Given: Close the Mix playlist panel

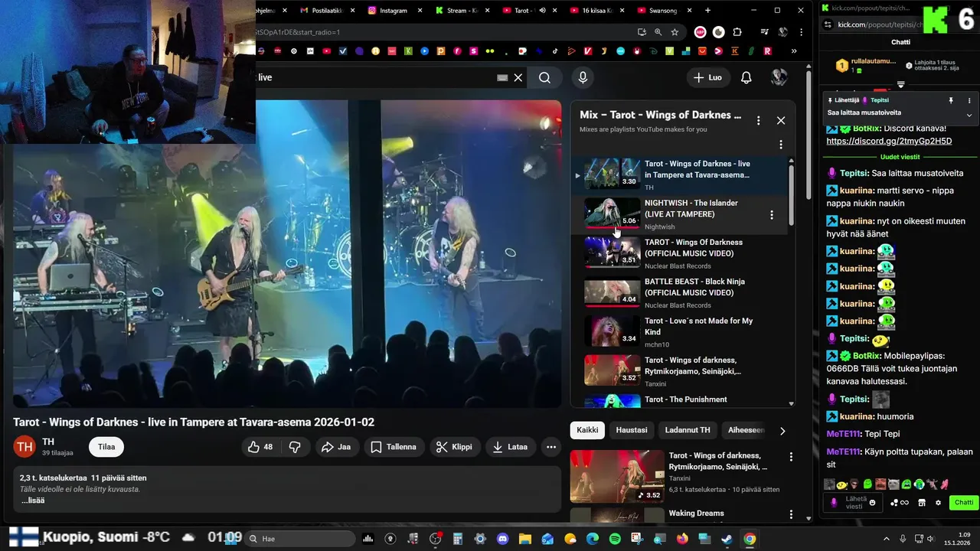Looking at the screenshot, I should click(x=781, y=120).
